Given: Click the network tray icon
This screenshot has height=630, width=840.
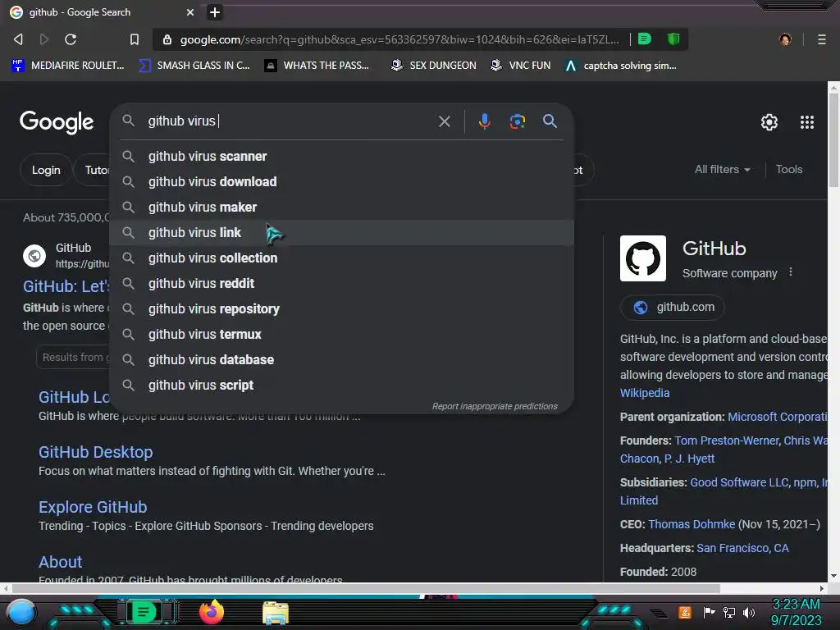Looking at the screenshot, I should pyautogui.click(x=728, y=612).
